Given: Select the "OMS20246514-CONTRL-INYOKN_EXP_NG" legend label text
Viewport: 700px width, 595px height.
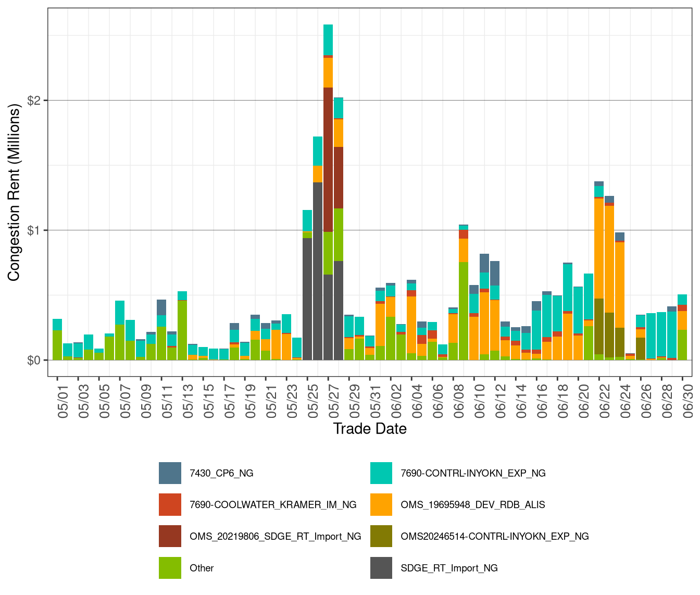Looking at the screenshot, I should tap(495, 537).
